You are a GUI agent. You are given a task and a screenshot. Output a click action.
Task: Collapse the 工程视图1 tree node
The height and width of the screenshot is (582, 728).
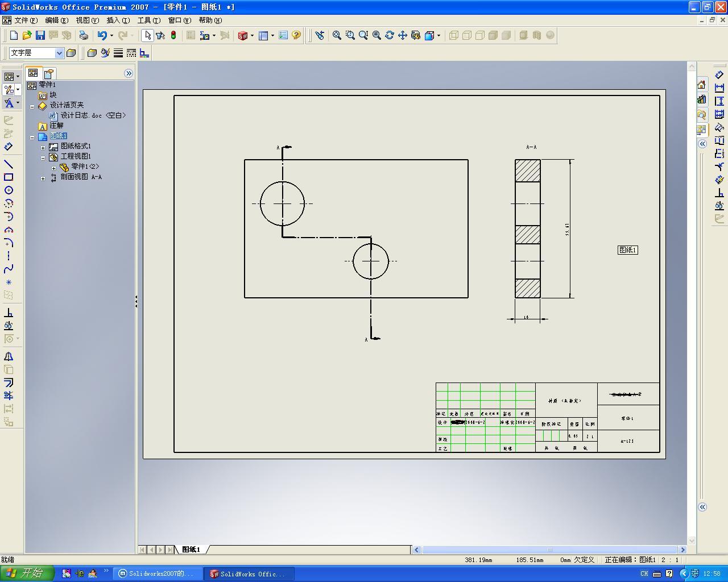coord(43,157)
